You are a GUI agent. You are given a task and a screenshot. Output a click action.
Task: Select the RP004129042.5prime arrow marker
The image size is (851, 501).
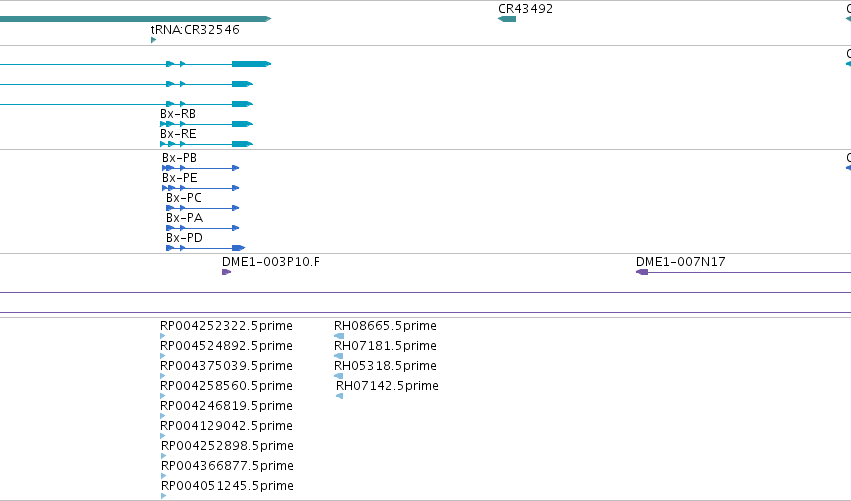click(x=163, y=436)
